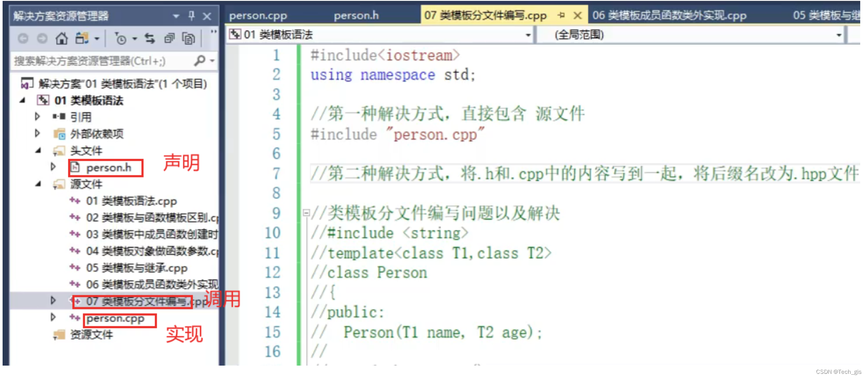Viewport: 868px width, 379px height.
Task: Collapse the 源文件 folder
Action: [38, 184]
